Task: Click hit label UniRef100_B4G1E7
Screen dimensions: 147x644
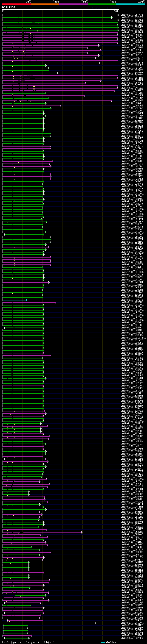Action: [x=132, y=91]
